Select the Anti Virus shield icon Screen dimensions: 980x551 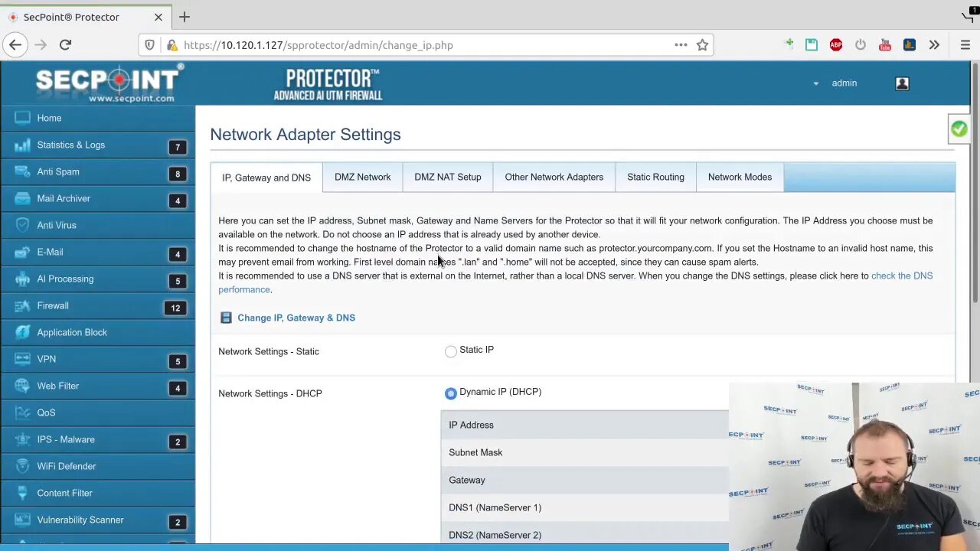tap(22, 225)
